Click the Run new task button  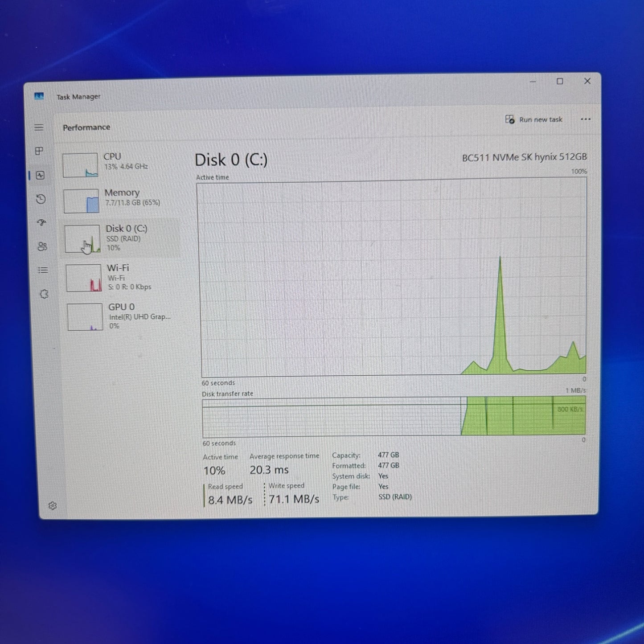pos(534,119)
